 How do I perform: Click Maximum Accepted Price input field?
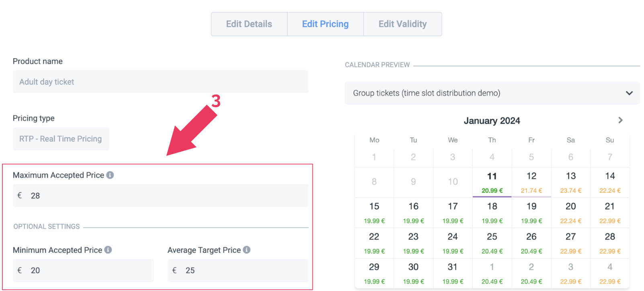pos(161,196)
